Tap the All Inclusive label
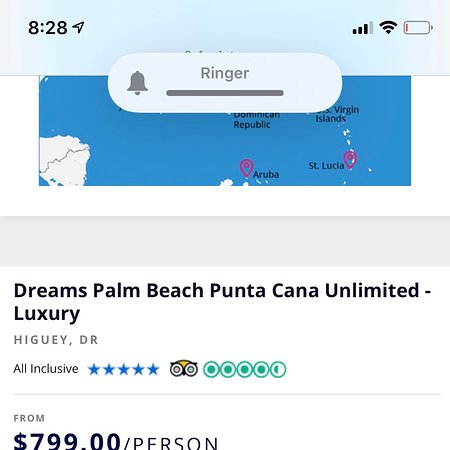 46,369
